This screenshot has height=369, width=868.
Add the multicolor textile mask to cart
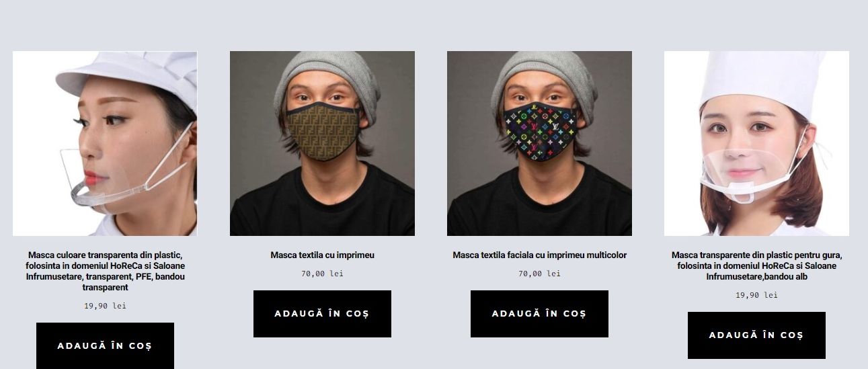pos(539,314)
